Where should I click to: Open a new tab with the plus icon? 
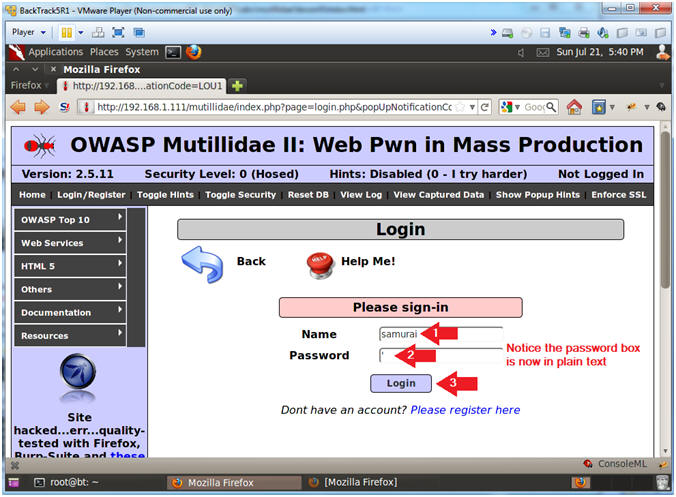tap(237, 86)
